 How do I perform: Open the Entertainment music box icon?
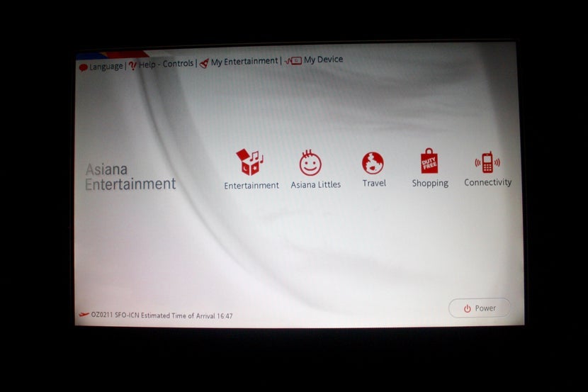pos(250,162)
